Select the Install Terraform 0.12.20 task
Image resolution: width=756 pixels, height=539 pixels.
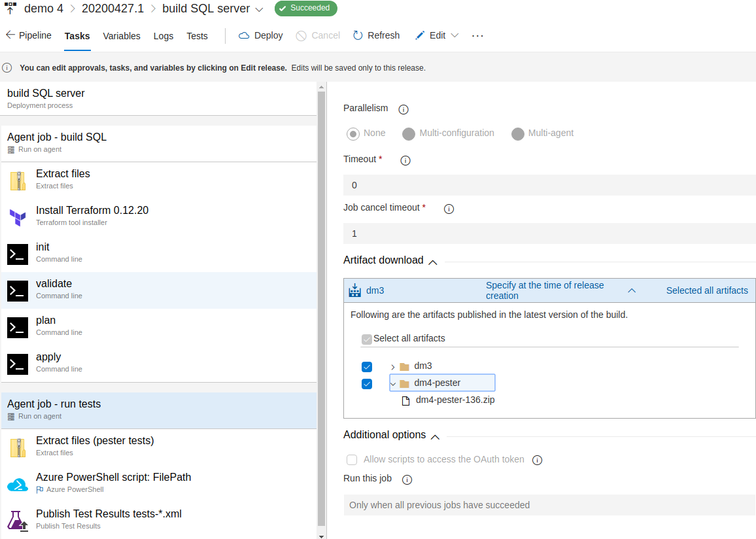point(159,217)
